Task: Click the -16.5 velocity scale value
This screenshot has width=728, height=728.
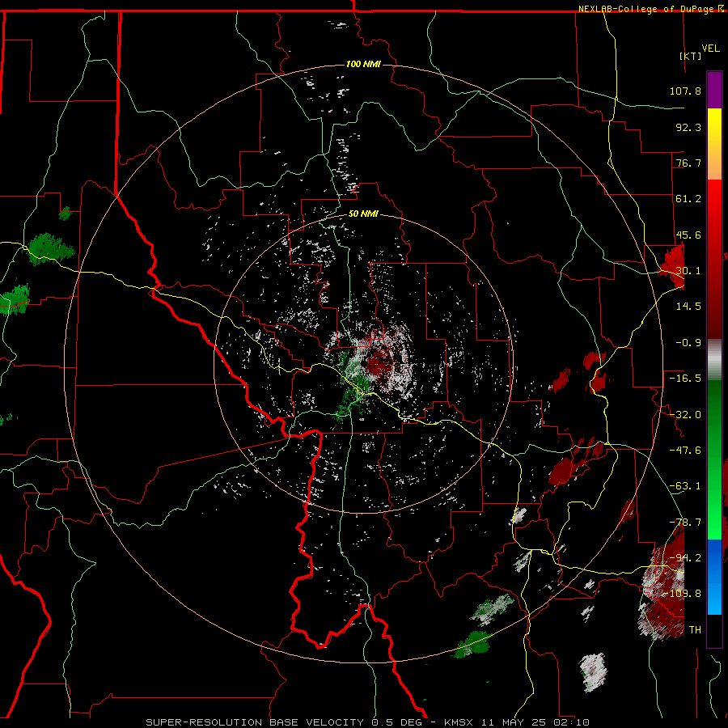Action: [685, 379]
